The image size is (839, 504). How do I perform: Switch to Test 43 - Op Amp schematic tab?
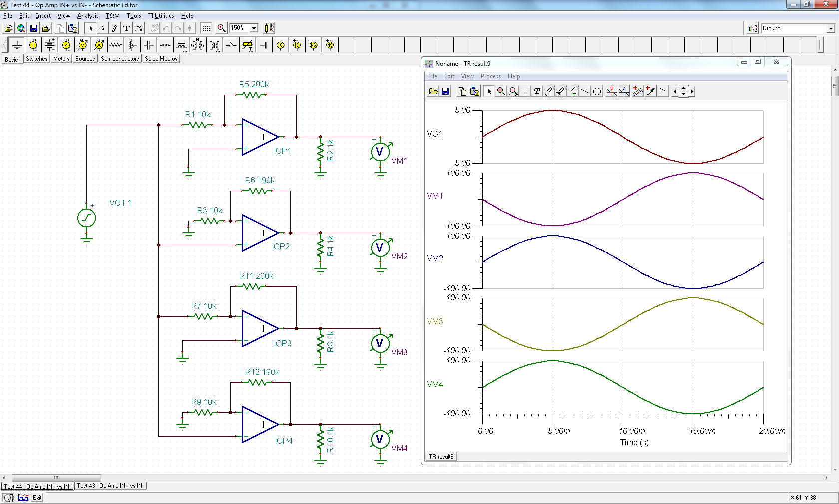click(110, 486)
